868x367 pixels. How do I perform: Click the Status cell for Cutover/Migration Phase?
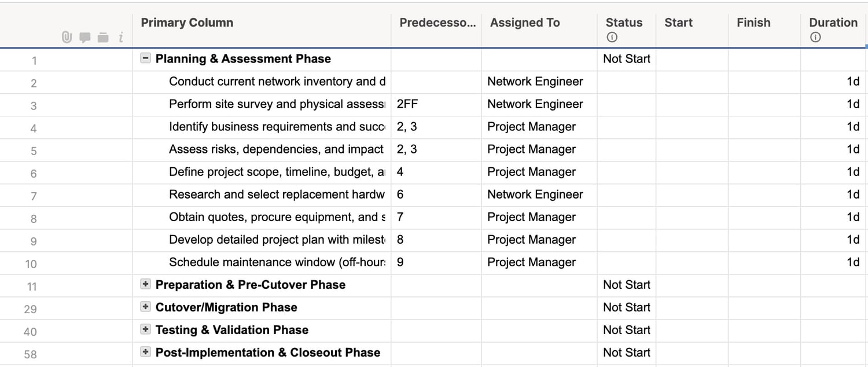627,307
